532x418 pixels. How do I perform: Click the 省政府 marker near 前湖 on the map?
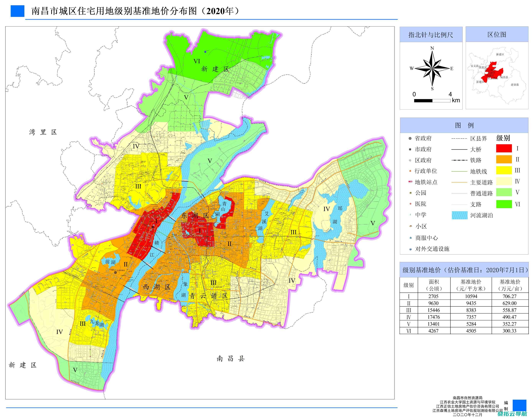tap(115, 272)
